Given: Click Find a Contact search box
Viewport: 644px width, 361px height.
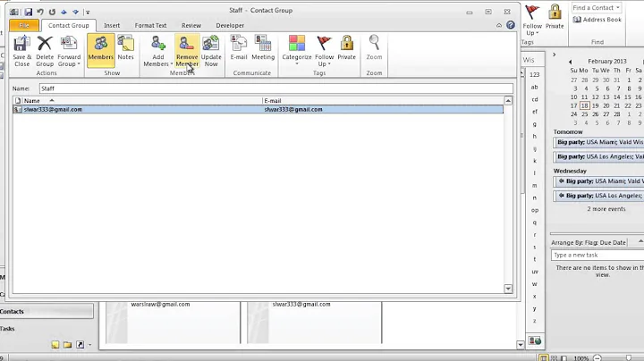Looking at the screenshot, I should 597,7.
